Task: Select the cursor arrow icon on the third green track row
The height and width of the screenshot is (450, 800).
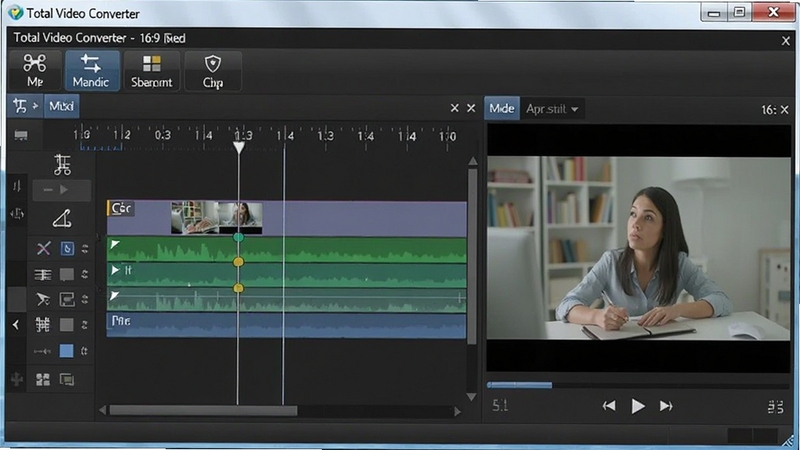Action: (43, 299)
